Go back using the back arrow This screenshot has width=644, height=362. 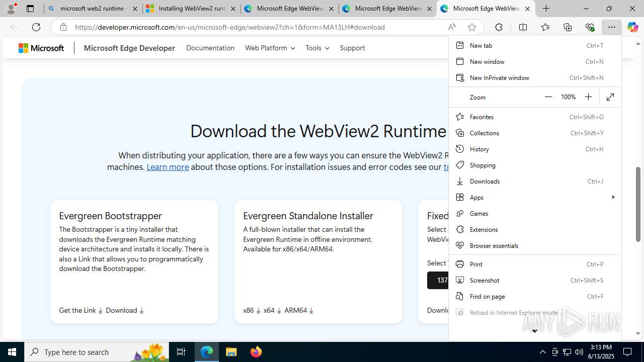pyautogui.click(x=14, y=27)
